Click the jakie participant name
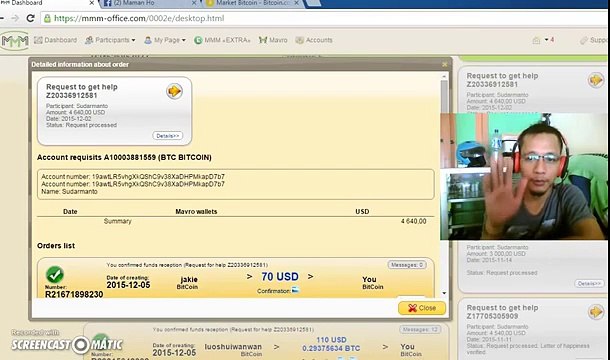 [189, 279]
